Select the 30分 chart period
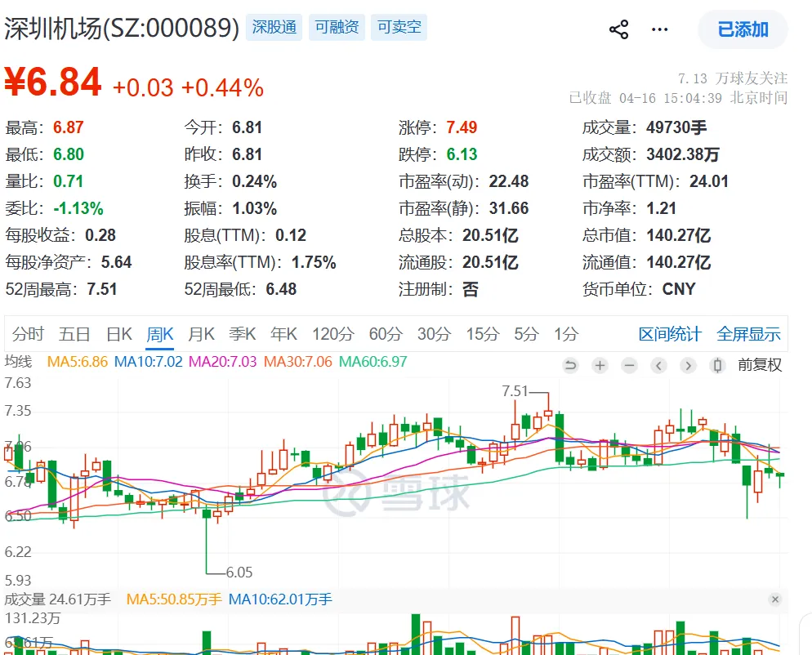The width and height of the screenshot is (812, 655). [434, 334]
